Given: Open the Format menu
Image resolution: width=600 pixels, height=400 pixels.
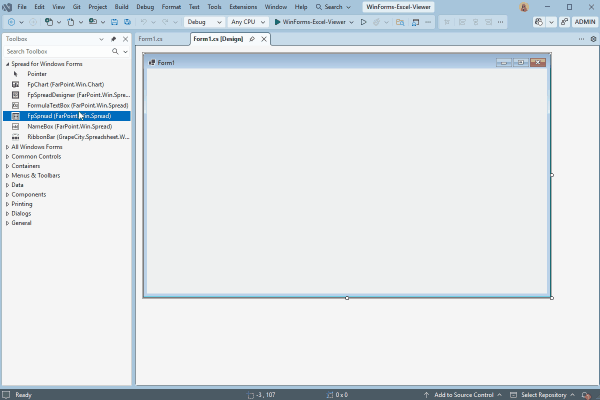Looking at the screenshot, I should tap(171, 7).
